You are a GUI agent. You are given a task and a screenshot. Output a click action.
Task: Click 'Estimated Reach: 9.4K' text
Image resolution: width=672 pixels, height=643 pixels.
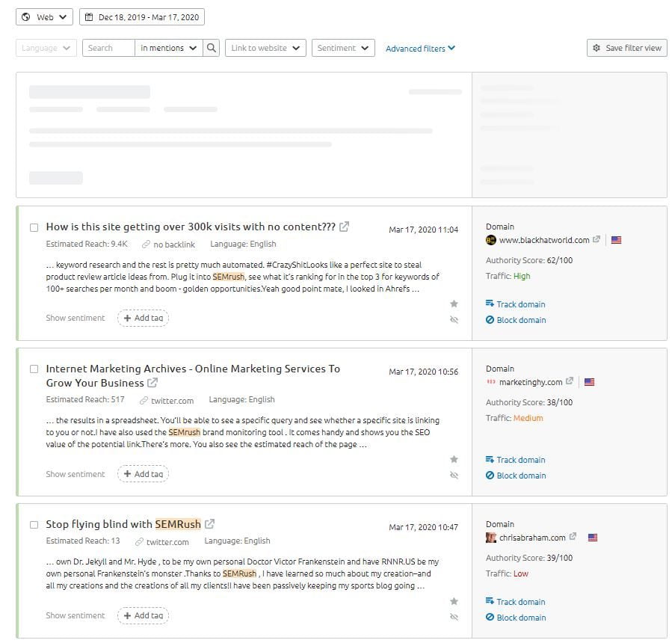click(x=87, y=244)
